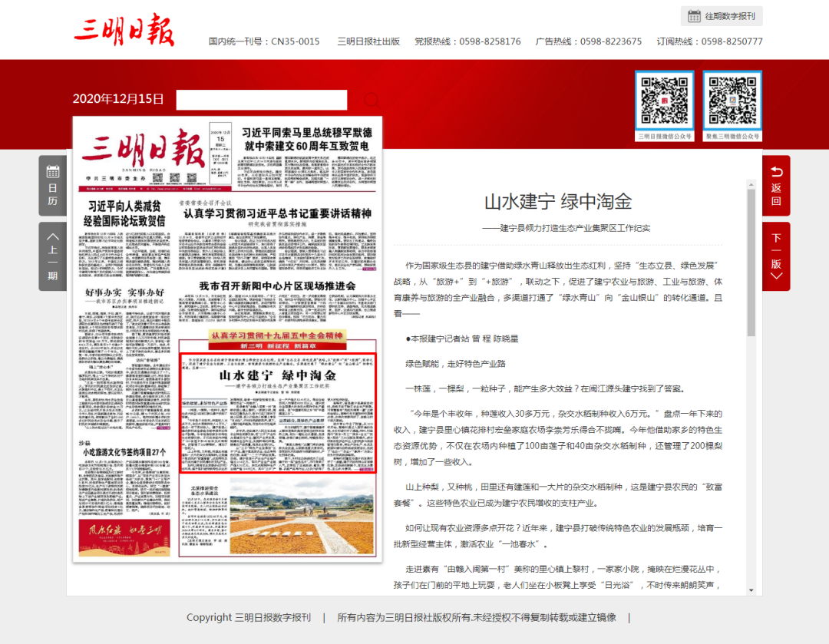This screenshot has width=829, height=644.
Task: Open article 习近平向人类减贫经验国际论坛致贺信
Action: (124, 213)
